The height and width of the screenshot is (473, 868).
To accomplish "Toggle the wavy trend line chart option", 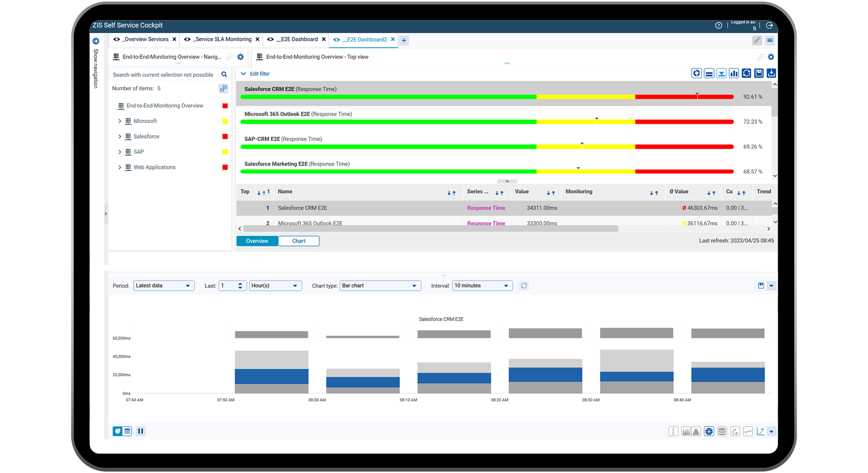I will pos(748,431).
